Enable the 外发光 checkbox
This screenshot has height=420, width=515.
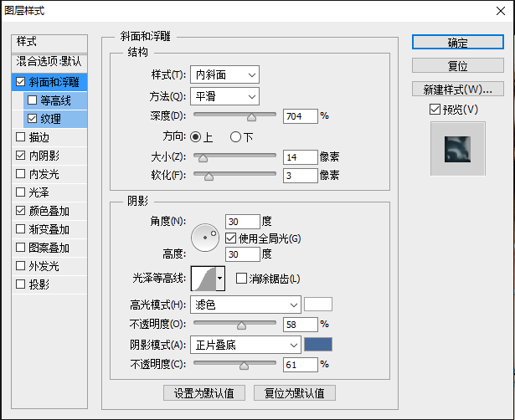click(20, 265)
